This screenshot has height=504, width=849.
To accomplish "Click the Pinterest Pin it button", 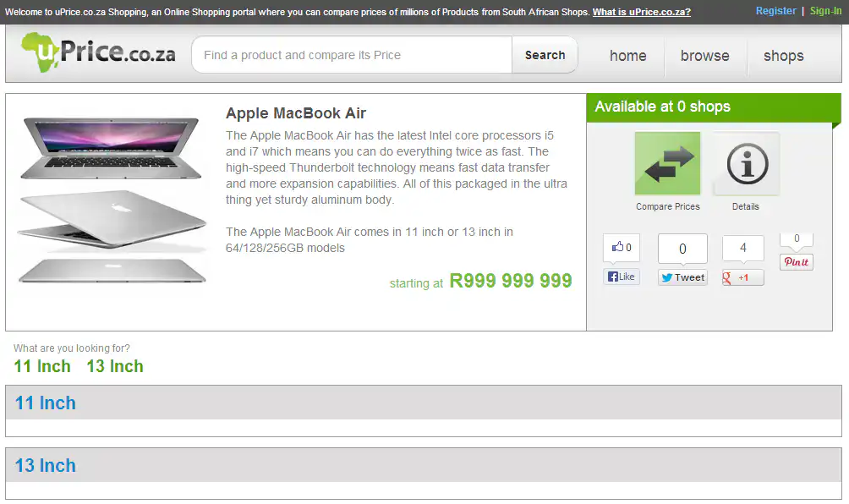I will (x=796, y=262).
